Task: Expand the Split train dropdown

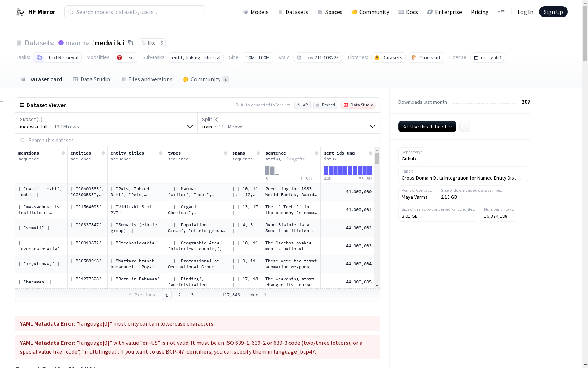Action: (289, 123)
